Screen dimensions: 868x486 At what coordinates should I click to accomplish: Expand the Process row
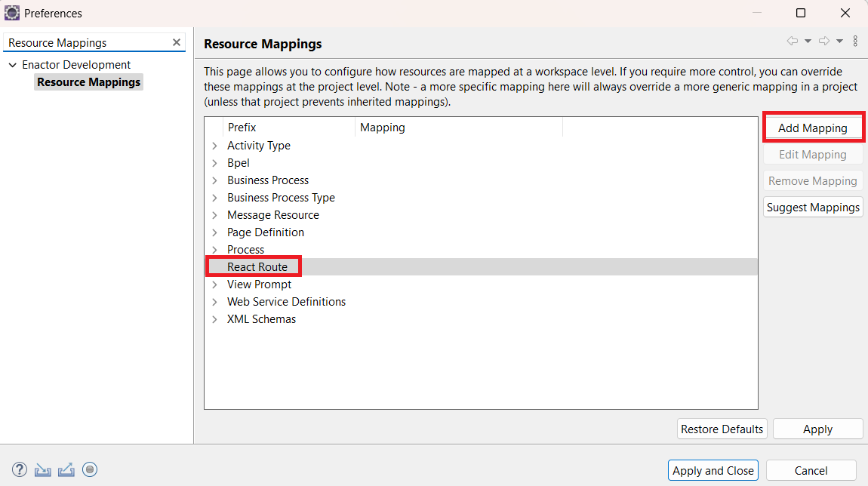click(x=215, y=250)
